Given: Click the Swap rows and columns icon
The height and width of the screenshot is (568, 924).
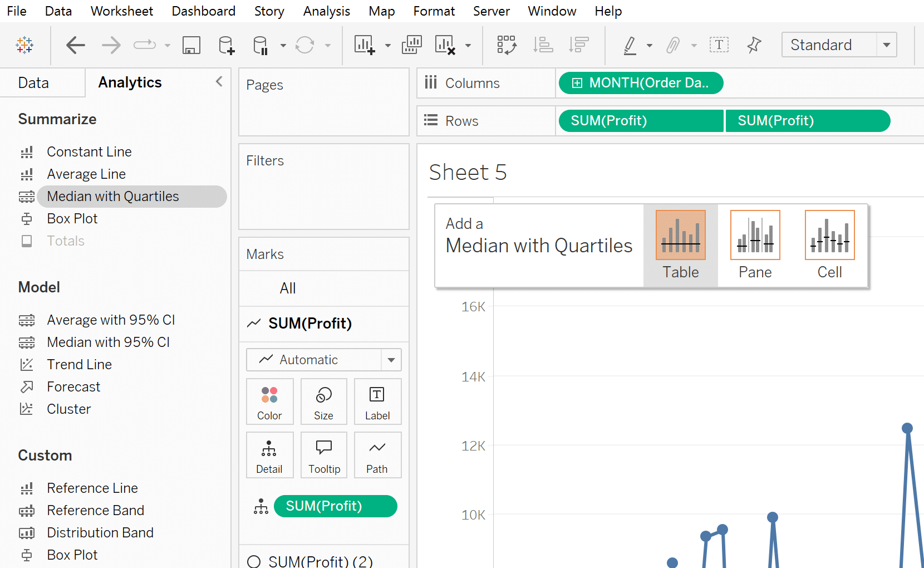Looking at the screenshot, I should tap(507, 45).
